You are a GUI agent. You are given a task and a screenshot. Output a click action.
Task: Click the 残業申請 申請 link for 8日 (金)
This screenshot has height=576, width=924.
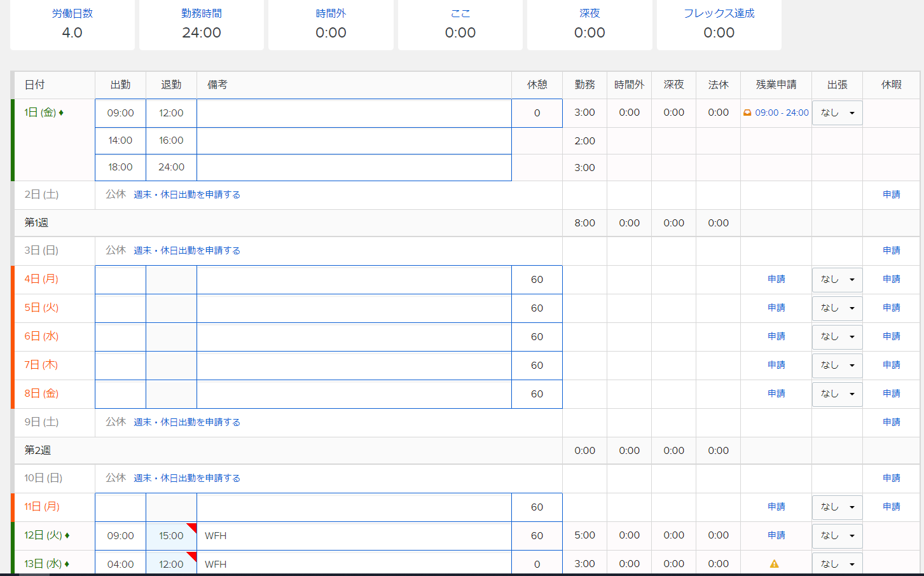[x=776, y=394]
